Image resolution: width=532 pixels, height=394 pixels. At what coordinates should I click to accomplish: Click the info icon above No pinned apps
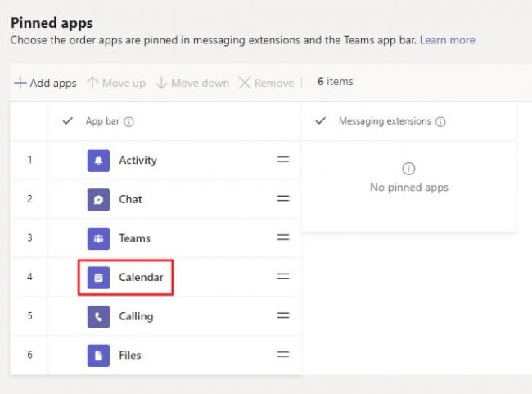[x=408, y=169]
